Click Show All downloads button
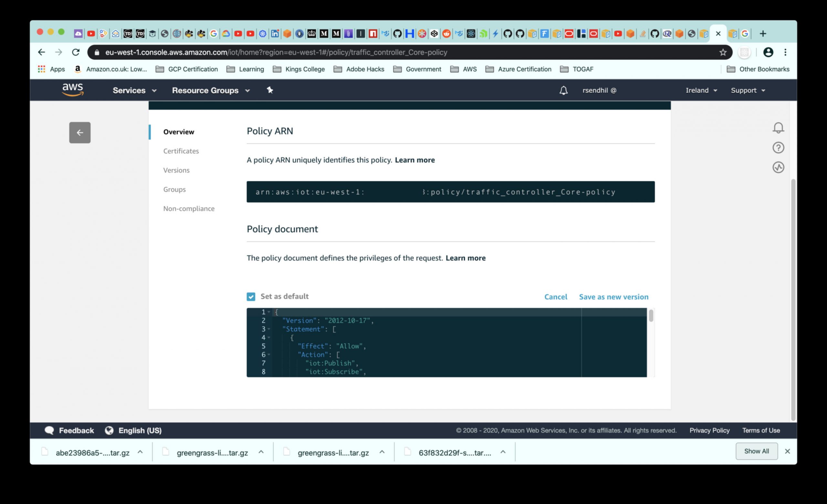The width and height of the screenshot is (827, 504). [756, 451]
